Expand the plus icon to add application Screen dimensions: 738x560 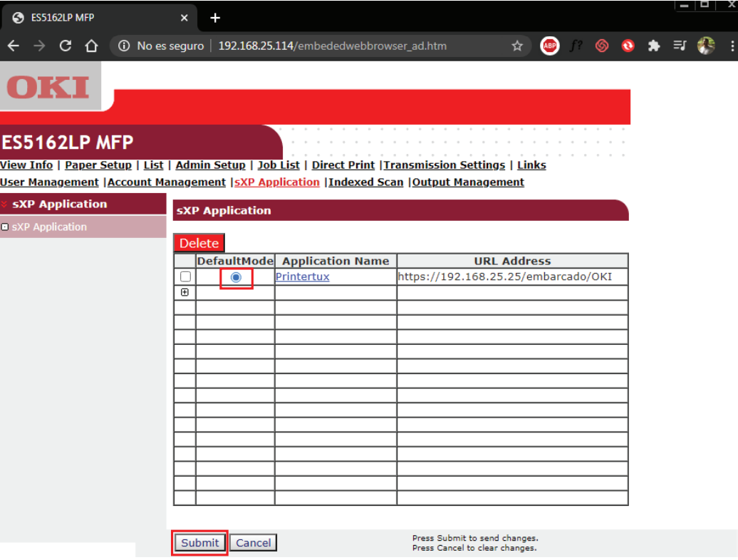(x=185, y=292)
